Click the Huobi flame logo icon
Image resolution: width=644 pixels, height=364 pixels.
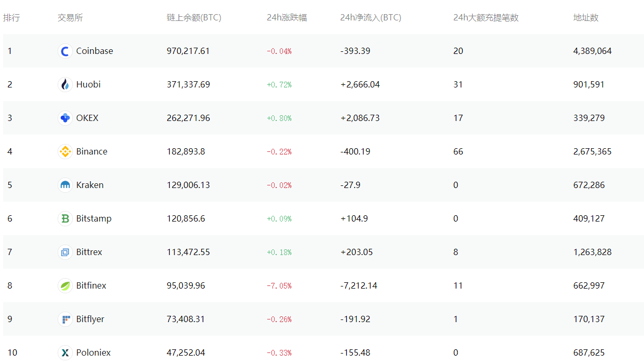pyautogui.click(x=65, y=85)
